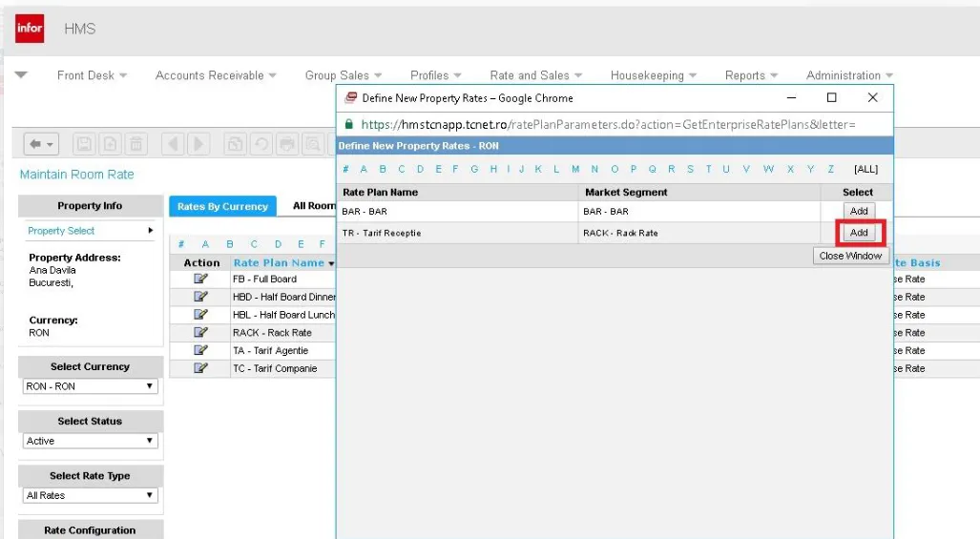Click the back arrow toolbar button
This screenshot has height=539, width=980.
[41, 144]
